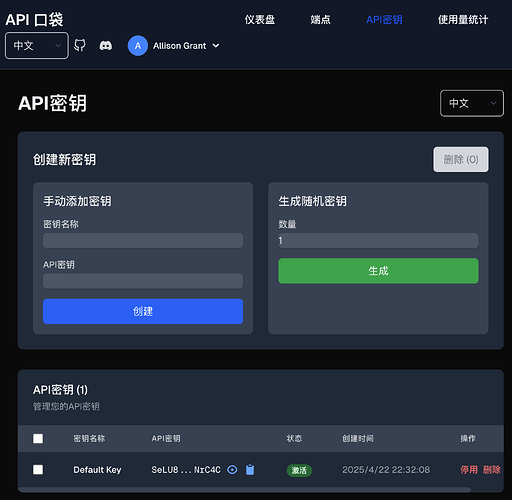Screen dimensions: 512x500
Task: Select the API密钥 nav item
Action: coord(384,20)
